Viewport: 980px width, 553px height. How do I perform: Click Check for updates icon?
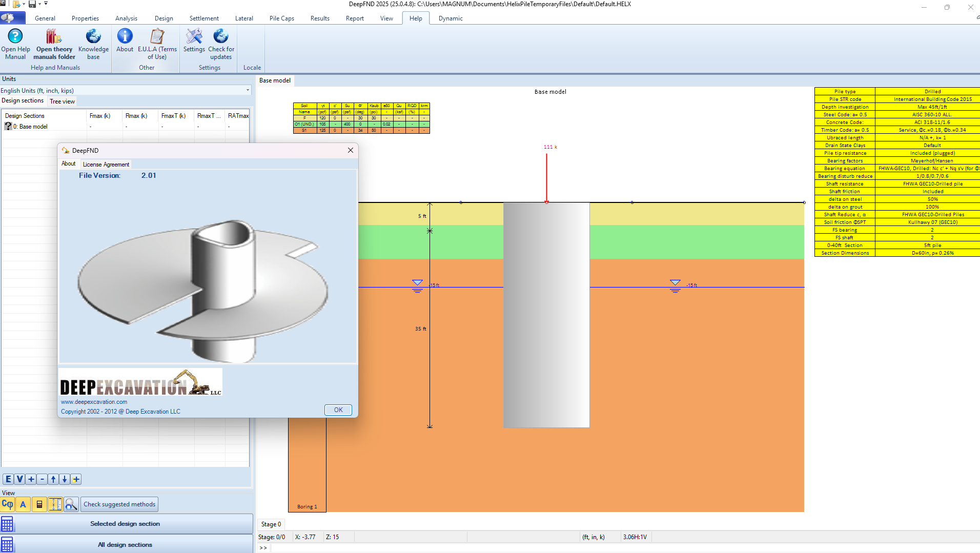(221, 44)
